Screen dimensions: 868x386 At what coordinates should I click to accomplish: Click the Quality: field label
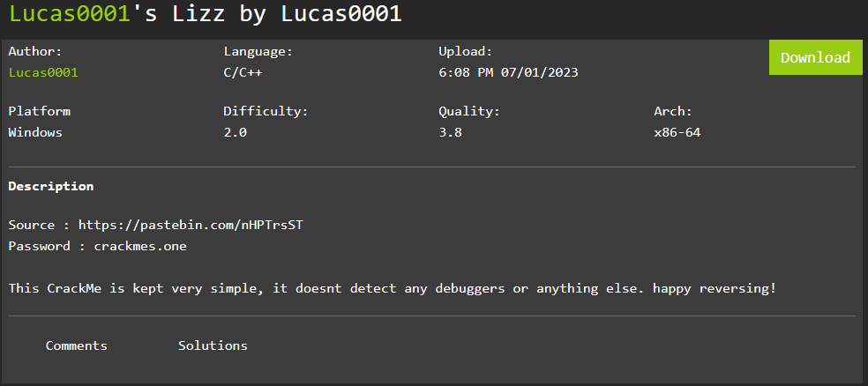(x=469, y=112)
